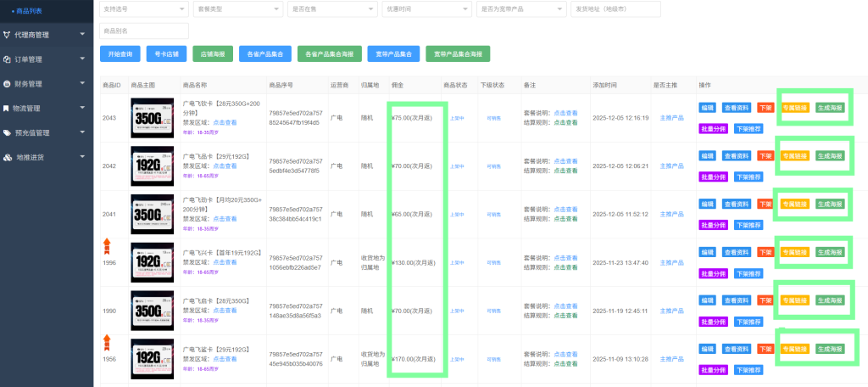The height and width of the screenshot is (387, 868).
Task: Expand the 财务管理 menu arrow
Action: (82, 83)
